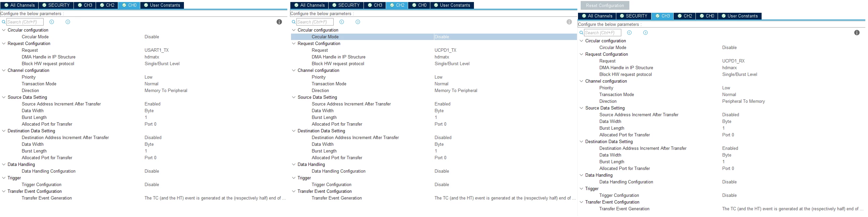
Task: Click Direction row in the USART1_TX panel
Action: [144, 91]
